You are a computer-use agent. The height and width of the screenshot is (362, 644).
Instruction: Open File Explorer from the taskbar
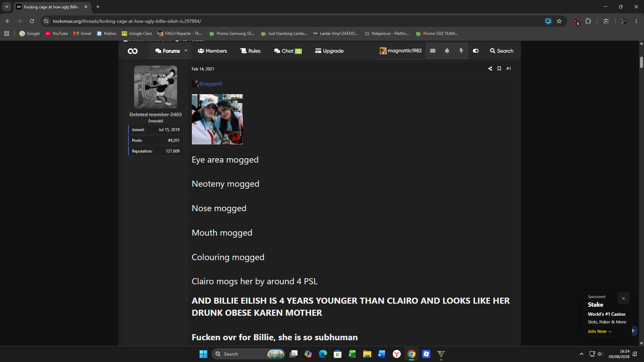click(367, 354)
